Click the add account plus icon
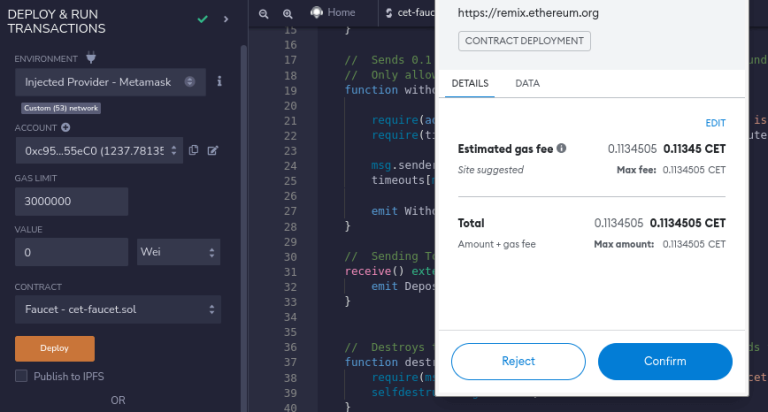Screen dimensions: 768x412 (66, 128)
